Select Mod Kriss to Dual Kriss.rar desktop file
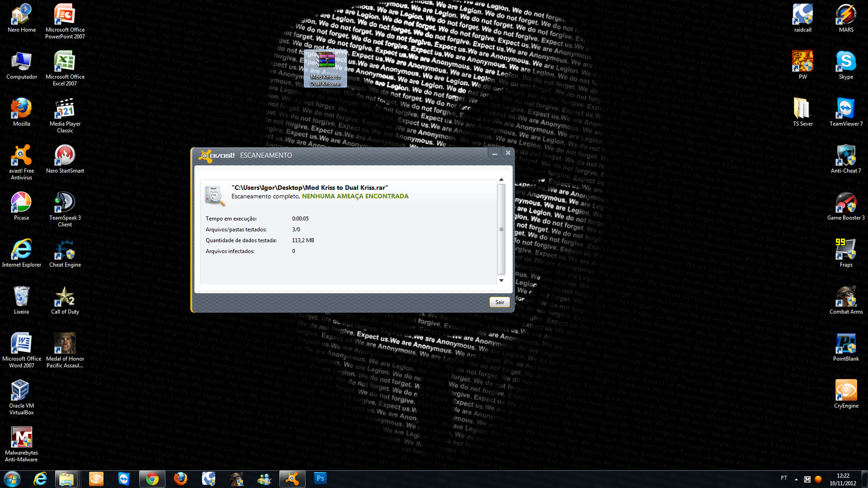The image size is (868, 488). [325, 69]
